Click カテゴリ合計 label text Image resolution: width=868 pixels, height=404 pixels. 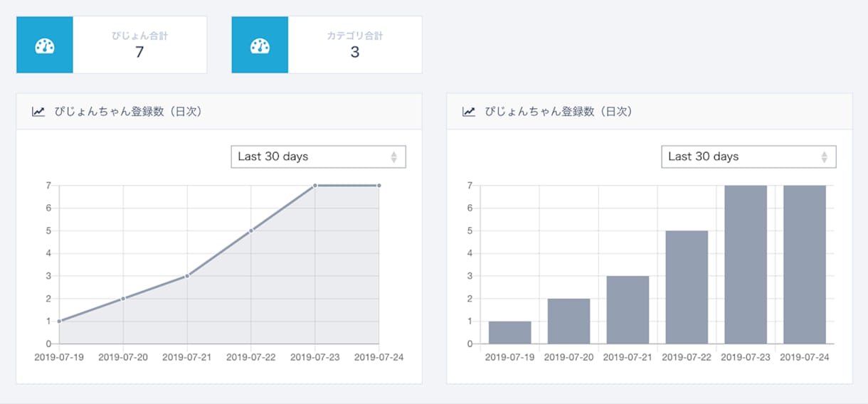click(x=355, y=35)
